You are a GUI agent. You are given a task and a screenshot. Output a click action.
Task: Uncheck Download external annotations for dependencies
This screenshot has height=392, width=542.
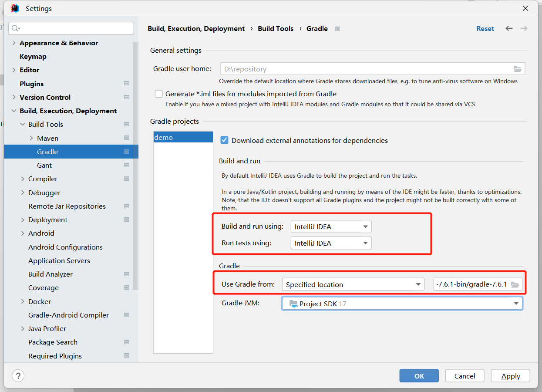coord(224,140)
